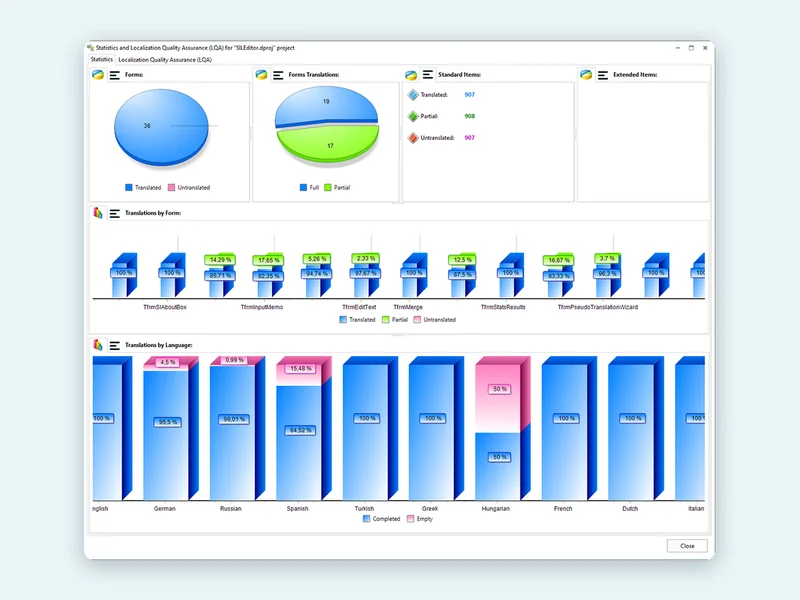Click the pie chart icon beside Standard Items
This screenshot has height=600, width=800.
pos(411,75)
